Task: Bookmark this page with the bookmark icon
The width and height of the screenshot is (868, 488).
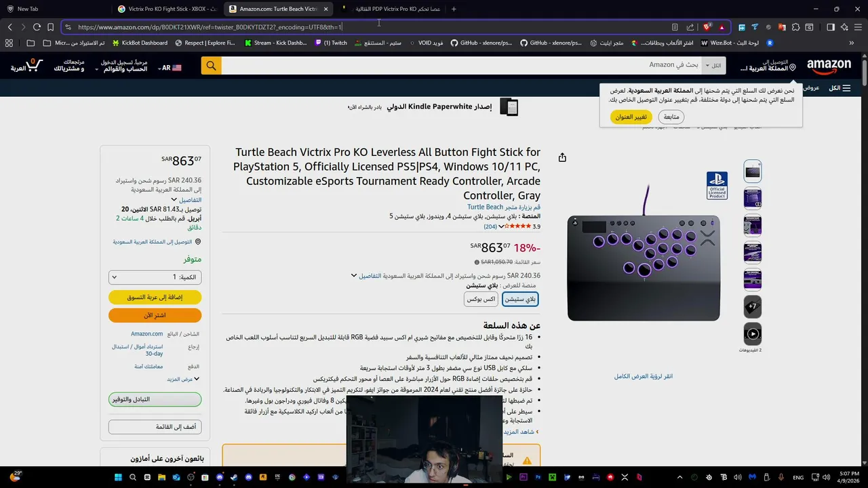Action: tap(50, 27)
